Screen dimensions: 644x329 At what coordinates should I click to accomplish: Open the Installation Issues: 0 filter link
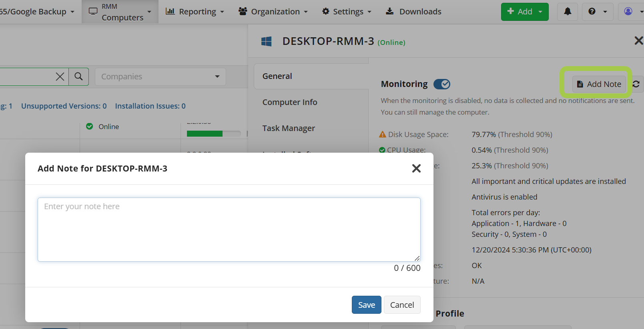click(x=150, y=106)
